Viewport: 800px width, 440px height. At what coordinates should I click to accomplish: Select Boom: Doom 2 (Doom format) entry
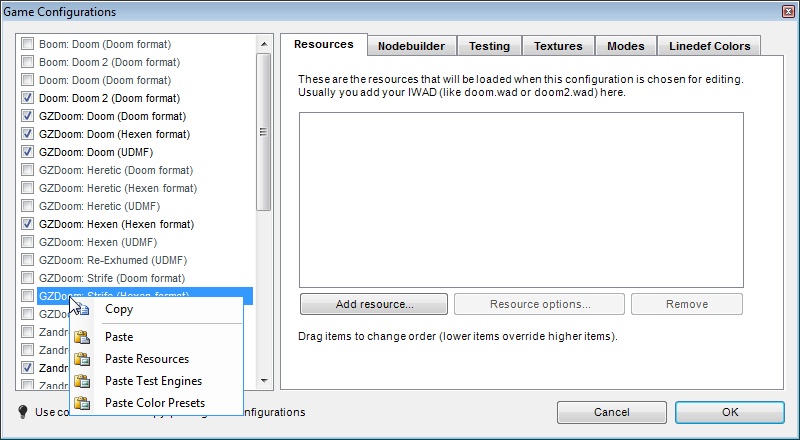[x=109, y=62]
